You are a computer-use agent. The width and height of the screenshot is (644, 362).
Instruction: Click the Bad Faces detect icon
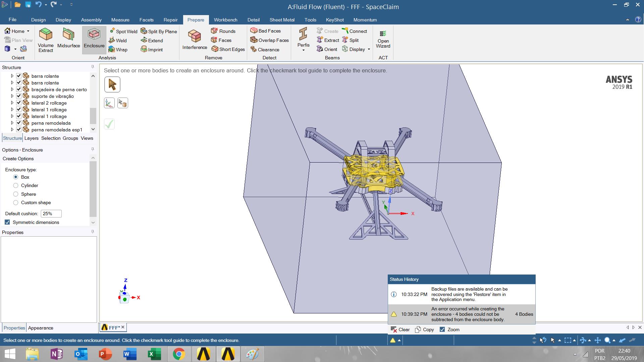click(254, 31)
